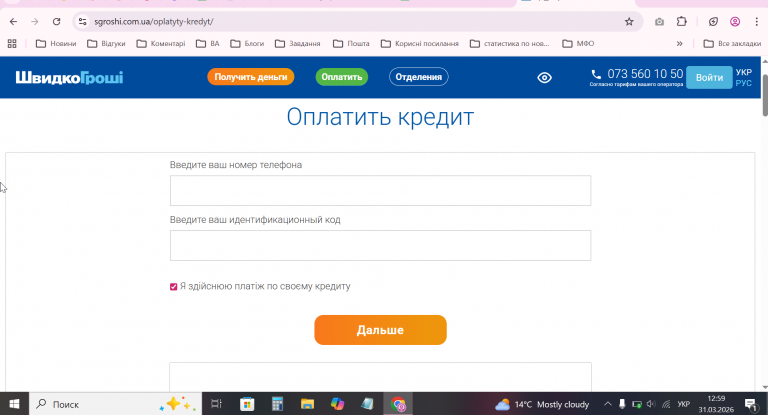Open Task View on the taskbar
This screenshot has height=415, width=768.
(216, 404)
